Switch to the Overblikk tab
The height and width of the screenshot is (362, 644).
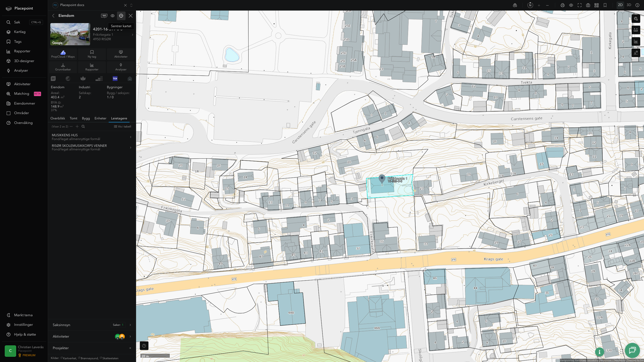pos(58,118)
